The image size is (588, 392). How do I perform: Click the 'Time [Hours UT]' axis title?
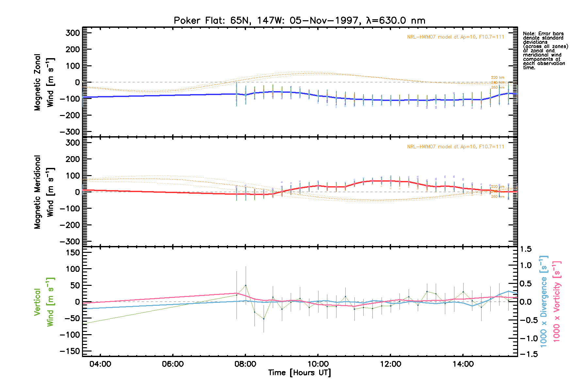pos(299,373)
